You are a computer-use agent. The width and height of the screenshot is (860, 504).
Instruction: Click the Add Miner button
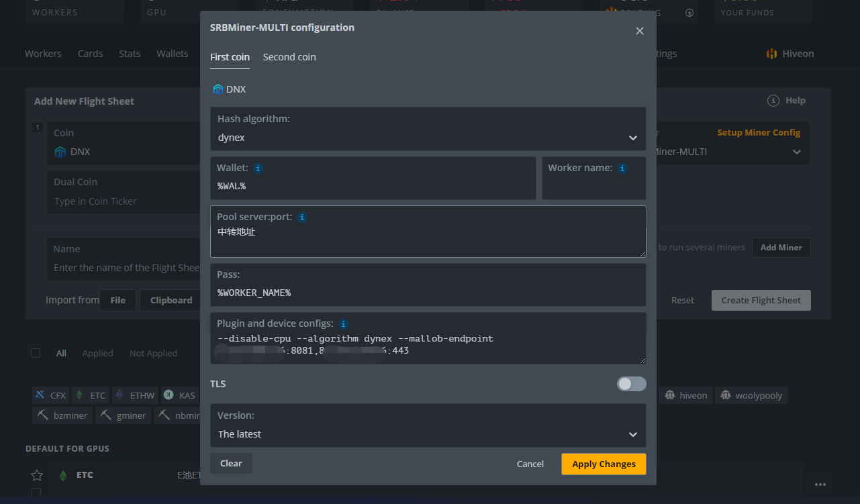tap(781, 248)
